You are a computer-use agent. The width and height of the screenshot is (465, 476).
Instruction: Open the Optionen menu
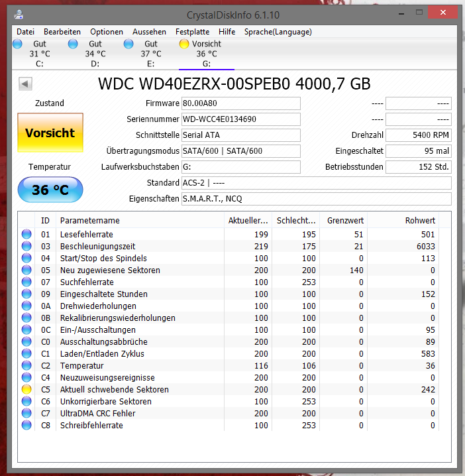[x=107, y=32]
